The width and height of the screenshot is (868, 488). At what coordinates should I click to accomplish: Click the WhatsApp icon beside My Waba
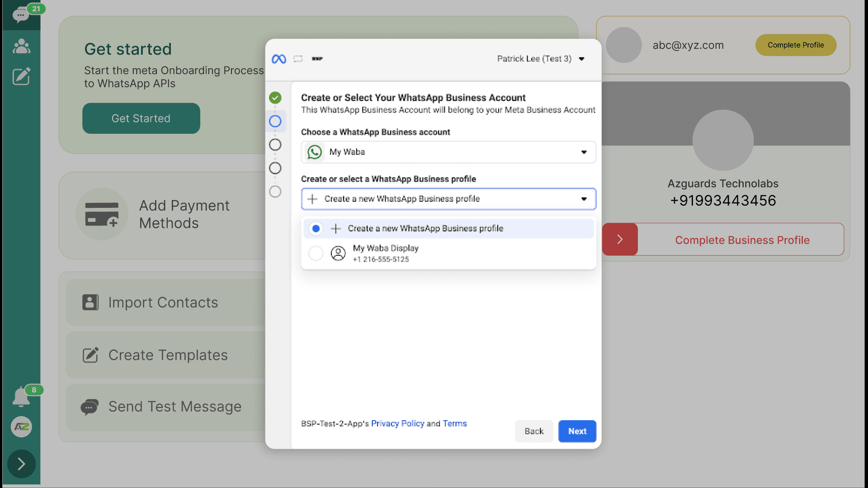(315, 152)
